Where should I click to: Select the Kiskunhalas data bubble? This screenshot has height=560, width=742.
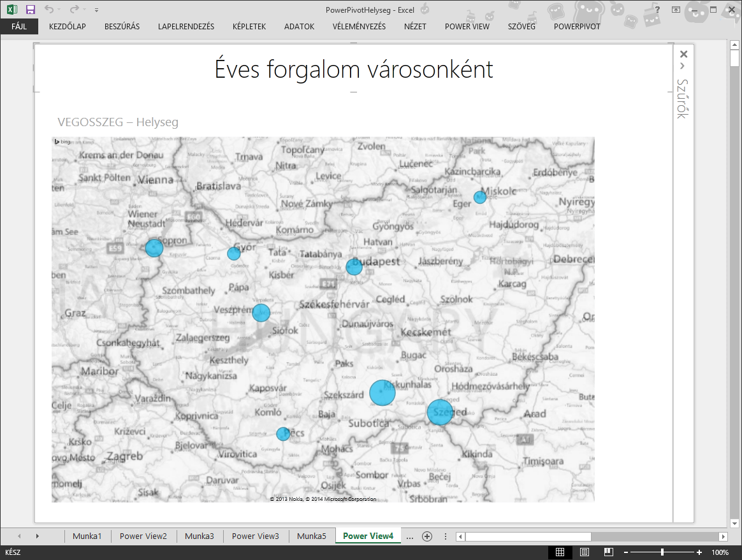(382, 392)
